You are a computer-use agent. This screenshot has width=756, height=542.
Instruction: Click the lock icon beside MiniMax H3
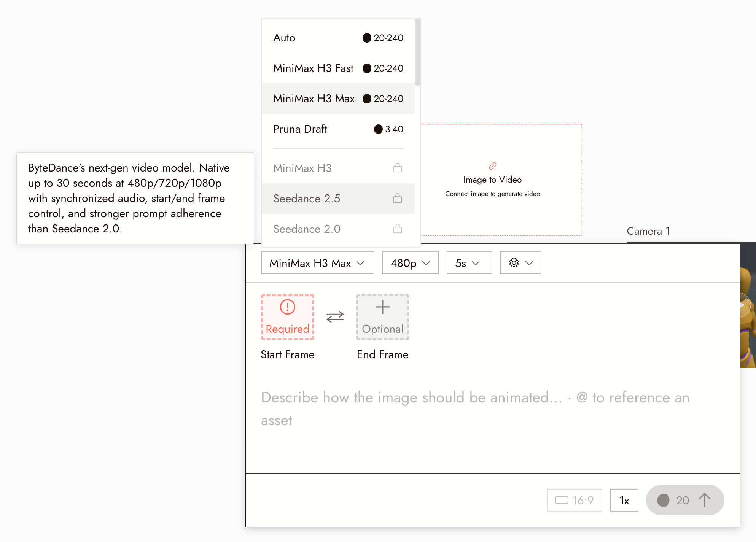[x=398, y=167]
